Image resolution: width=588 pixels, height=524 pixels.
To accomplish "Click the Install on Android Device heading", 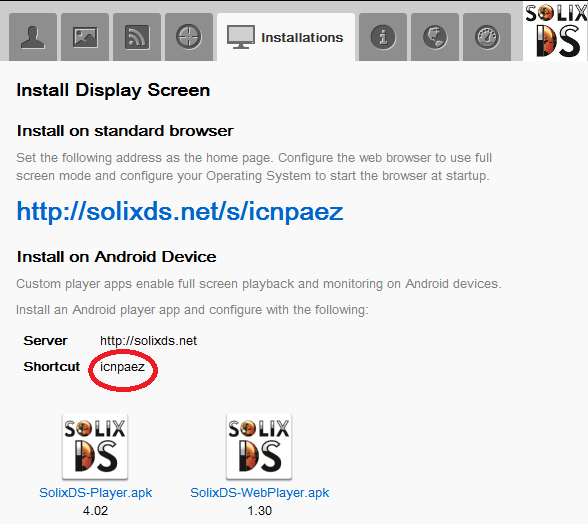I will coord(117,257).
